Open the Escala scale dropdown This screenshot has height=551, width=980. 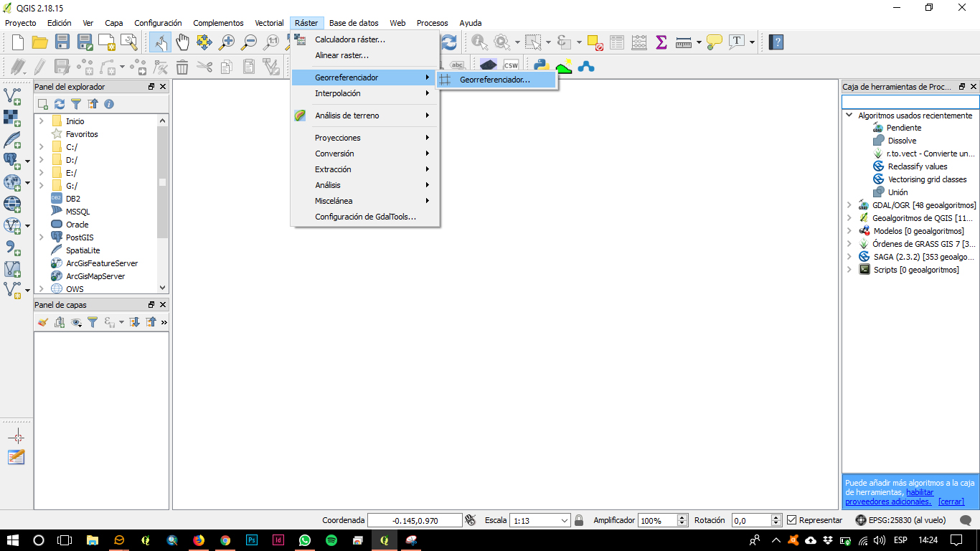[x=564, y=520]
